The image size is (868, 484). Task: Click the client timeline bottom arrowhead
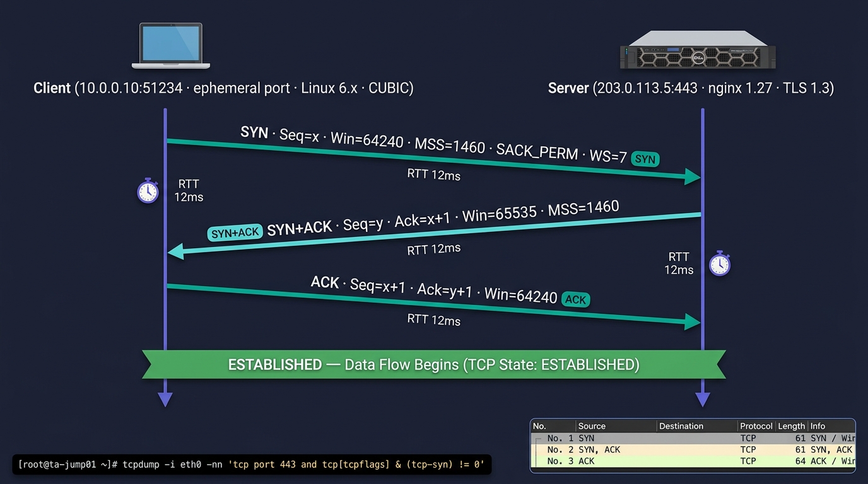click(165, 399)
